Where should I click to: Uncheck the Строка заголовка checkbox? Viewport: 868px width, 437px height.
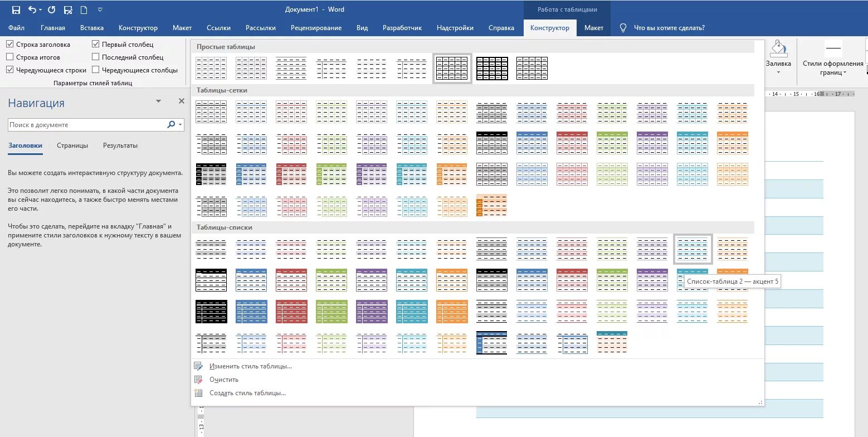10,44
